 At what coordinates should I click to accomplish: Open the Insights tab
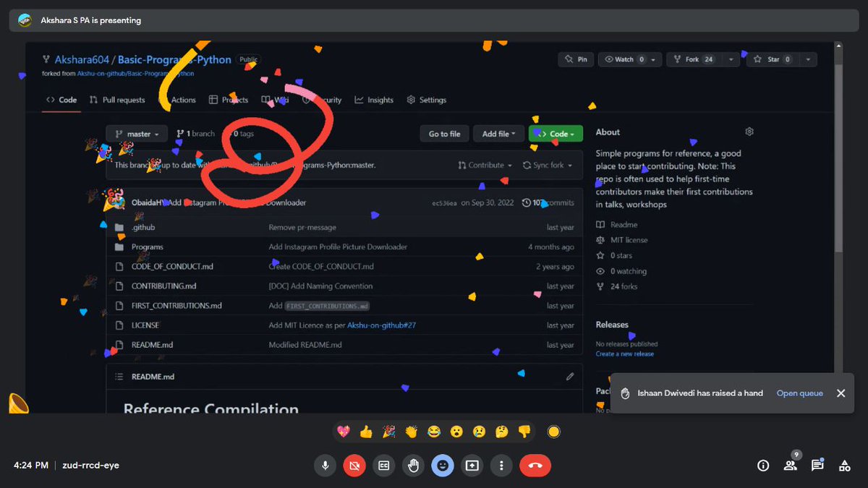click(x=374, y=100)
